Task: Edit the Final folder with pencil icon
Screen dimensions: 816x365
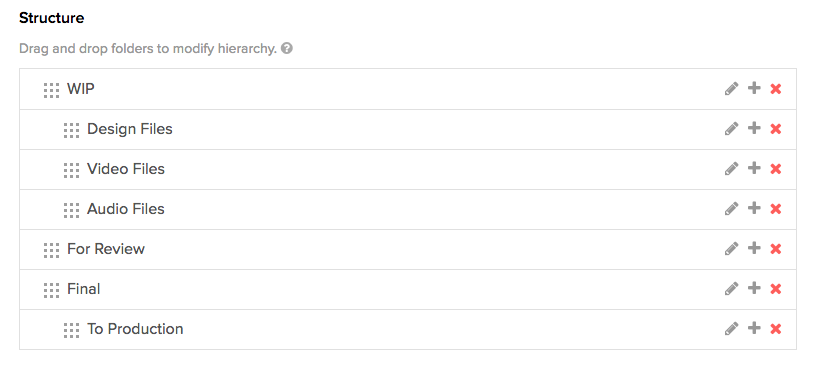Action: pos(731,288)
